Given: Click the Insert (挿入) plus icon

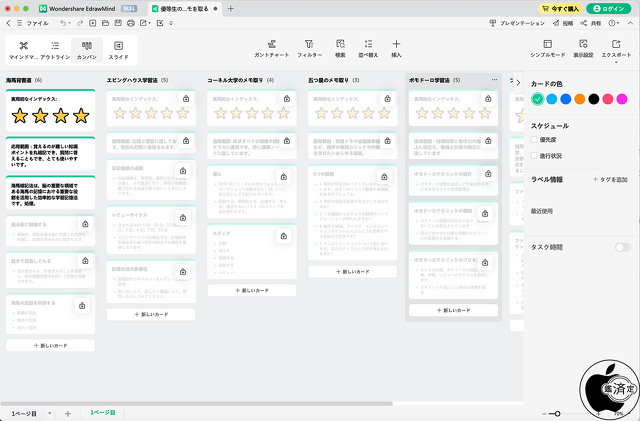Looking at the screenshot, I should click(396, 46).
